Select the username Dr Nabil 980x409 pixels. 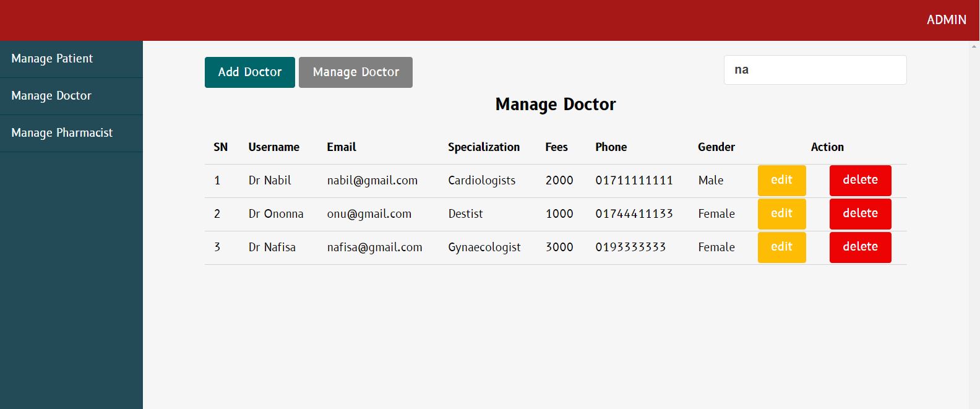270,181
